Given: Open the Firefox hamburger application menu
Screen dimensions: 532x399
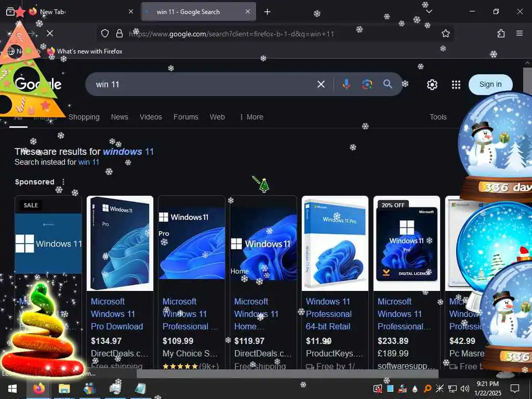Looking at the screenshot, I should 520,33.
